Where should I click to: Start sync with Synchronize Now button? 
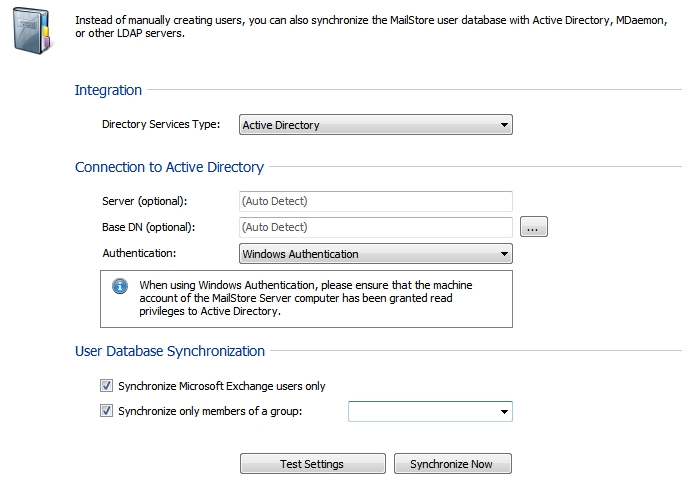(453, 464)
